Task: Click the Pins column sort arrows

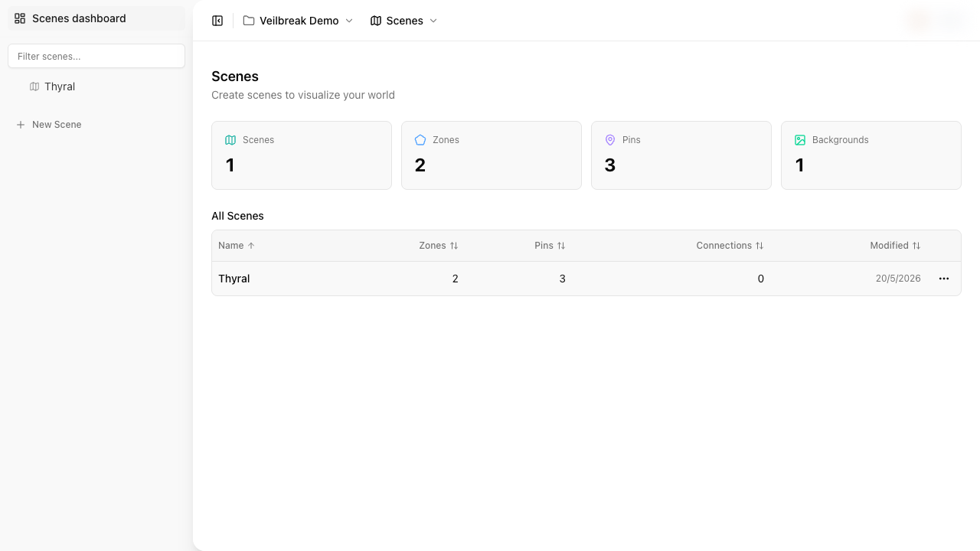Action: click(561, 246)
